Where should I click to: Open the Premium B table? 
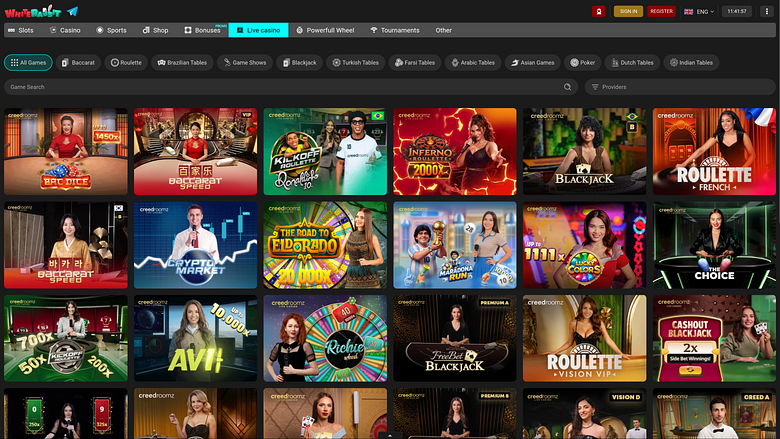(455, 414)
